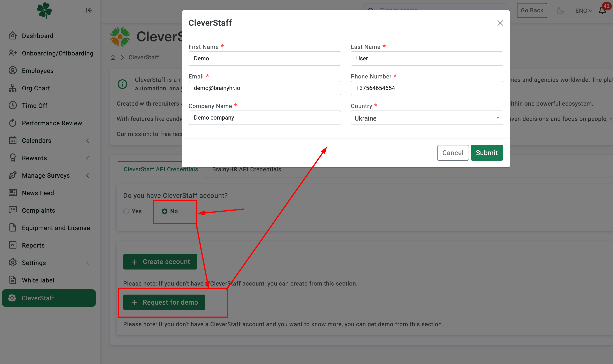Select the No radio button
613x364 pixels.
click(165, 211)
